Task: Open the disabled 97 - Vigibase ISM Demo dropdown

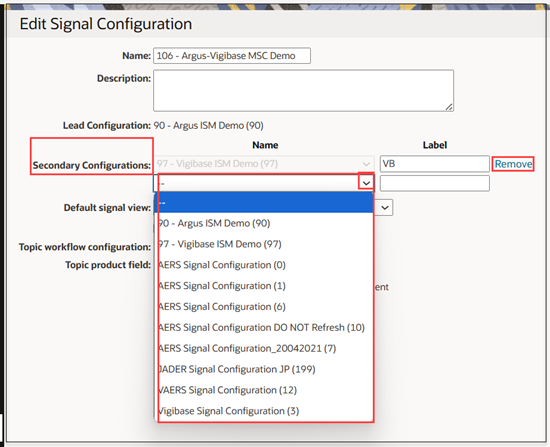Action: pyautogui.click(x=264, y=164)
